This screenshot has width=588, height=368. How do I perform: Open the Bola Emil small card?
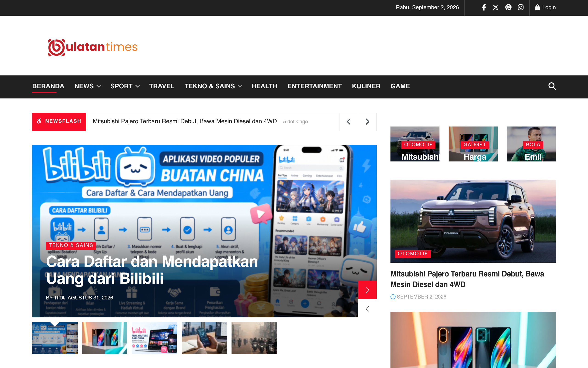point(531,144)
